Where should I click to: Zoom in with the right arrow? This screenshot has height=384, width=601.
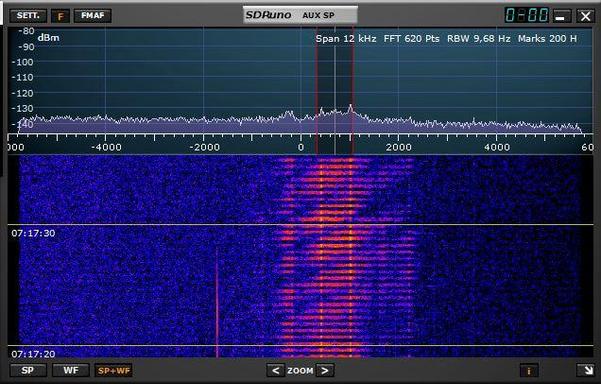(325, 371)
